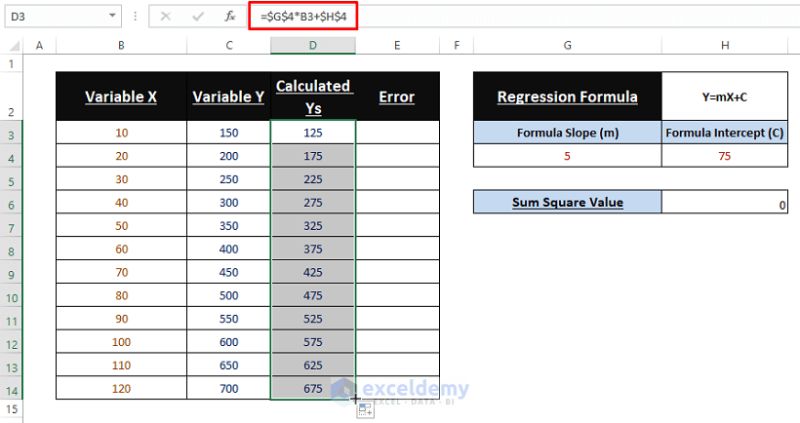Select row 15 header
800x423 pixels.
pos(12,409)
